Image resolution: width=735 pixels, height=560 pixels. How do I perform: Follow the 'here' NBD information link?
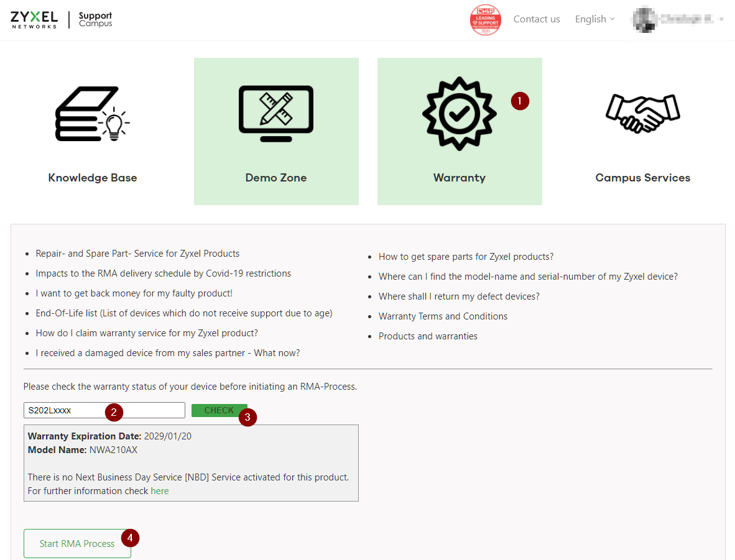pyautogui.click(x=159, y=490)
